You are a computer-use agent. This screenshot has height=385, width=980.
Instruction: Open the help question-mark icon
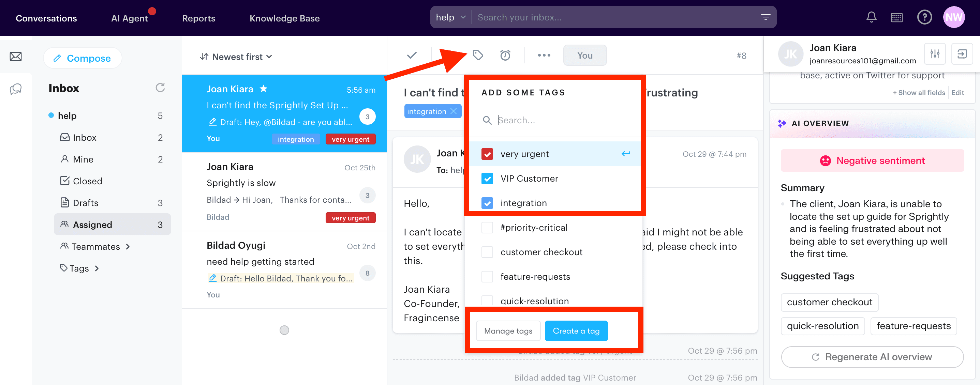924,17
